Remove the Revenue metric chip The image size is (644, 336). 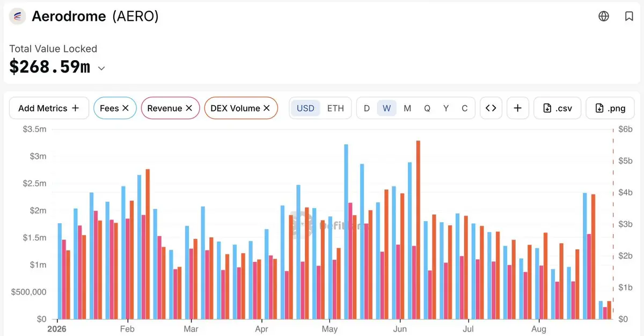pyautogui.click(x=189, y=108)
